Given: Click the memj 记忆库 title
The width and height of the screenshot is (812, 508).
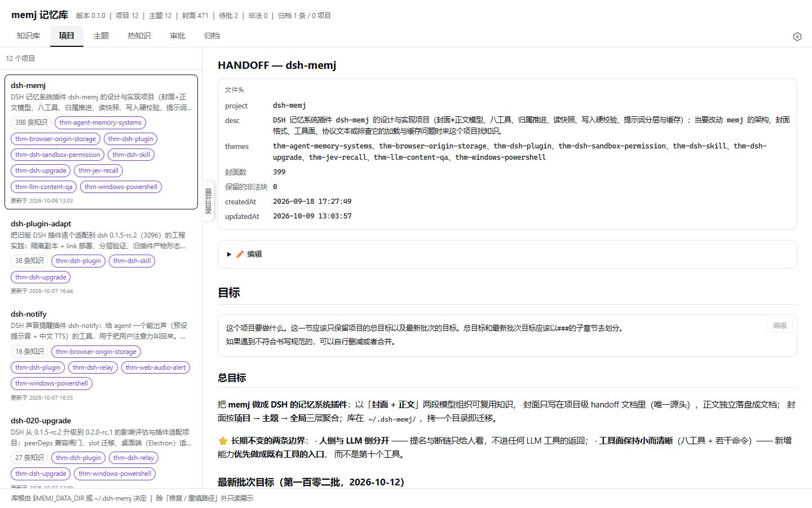Looking at the screenshot, I should point(39,15).
